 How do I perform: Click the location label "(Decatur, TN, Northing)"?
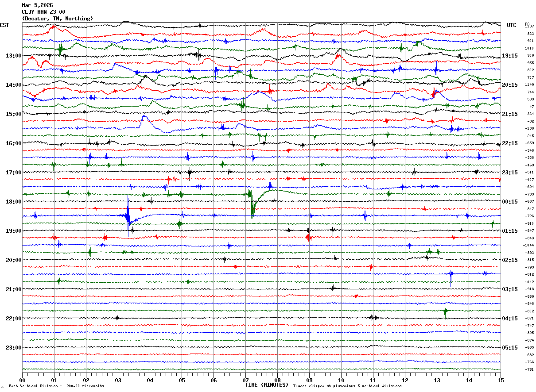pos(58,19)
